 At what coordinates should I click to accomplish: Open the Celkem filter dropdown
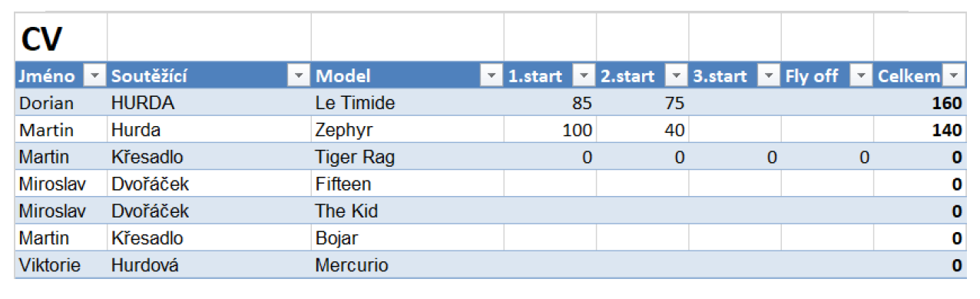point(953,76)
